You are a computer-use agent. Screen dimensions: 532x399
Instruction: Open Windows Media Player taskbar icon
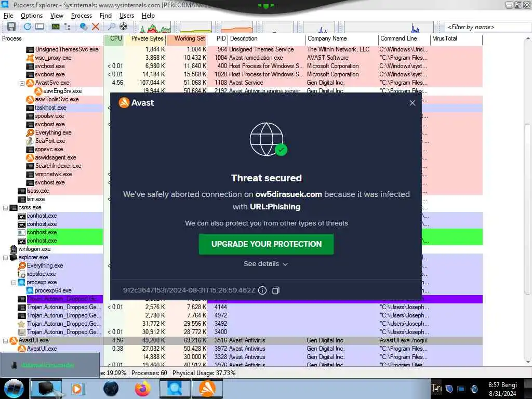[x=77, y=389]
